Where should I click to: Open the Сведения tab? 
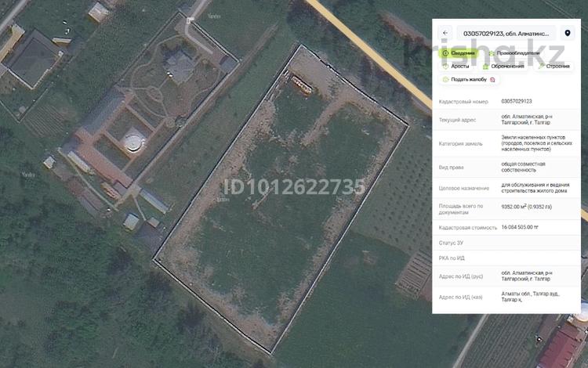pyautogui.click(x=459, y=53)
